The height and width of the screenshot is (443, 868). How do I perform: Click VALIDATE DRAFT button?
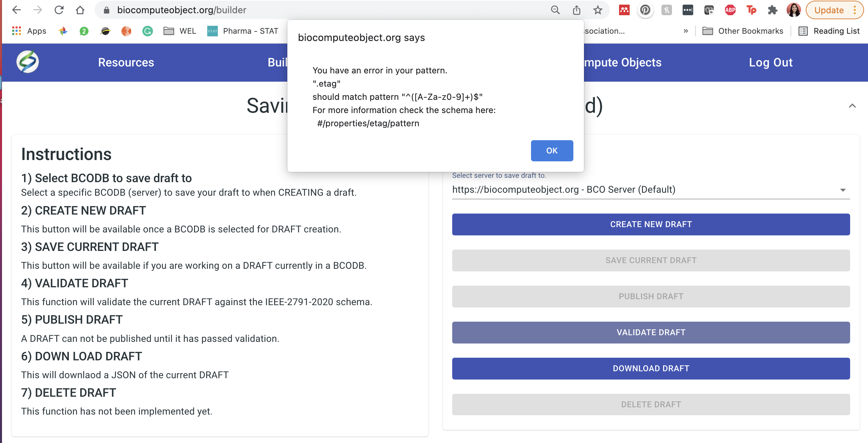[651, 332]
